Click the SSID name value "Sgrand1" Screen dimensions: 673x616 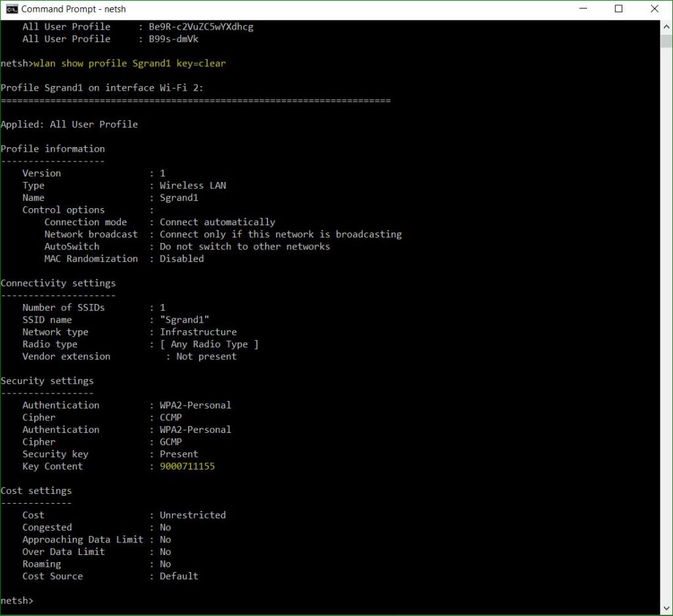pyautogui.click(x=184, y=320)
